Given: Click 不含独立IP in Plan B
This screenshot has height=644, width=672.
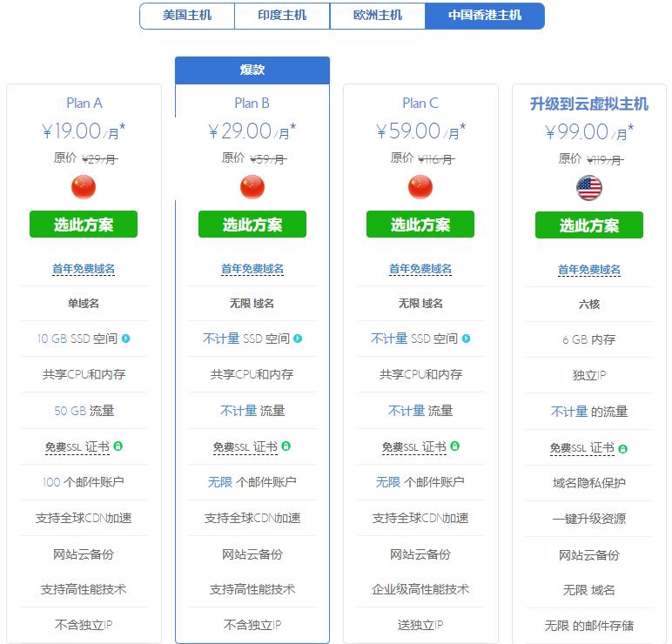Looking at the screenshot, I should tap(252, 625).
